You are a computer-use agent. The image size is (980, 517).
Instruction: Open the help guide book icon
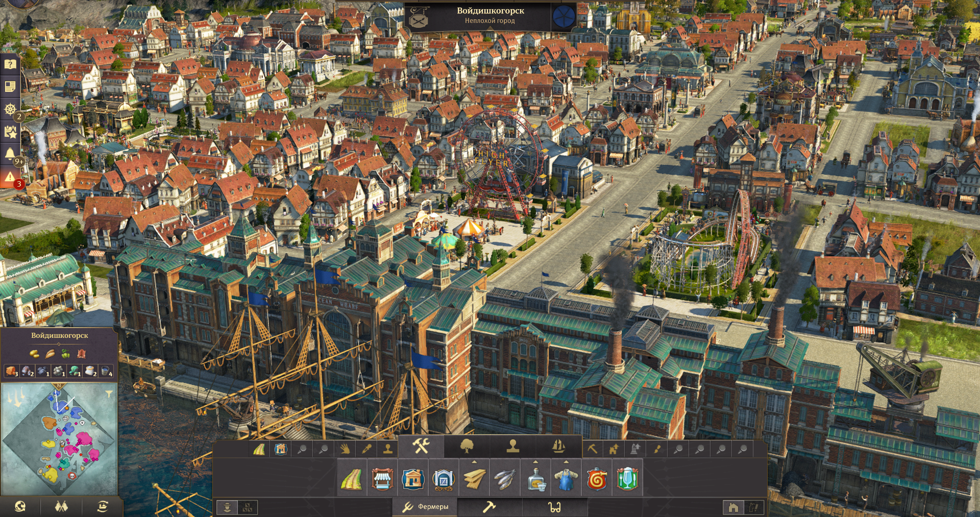click(x=10, y=64)
